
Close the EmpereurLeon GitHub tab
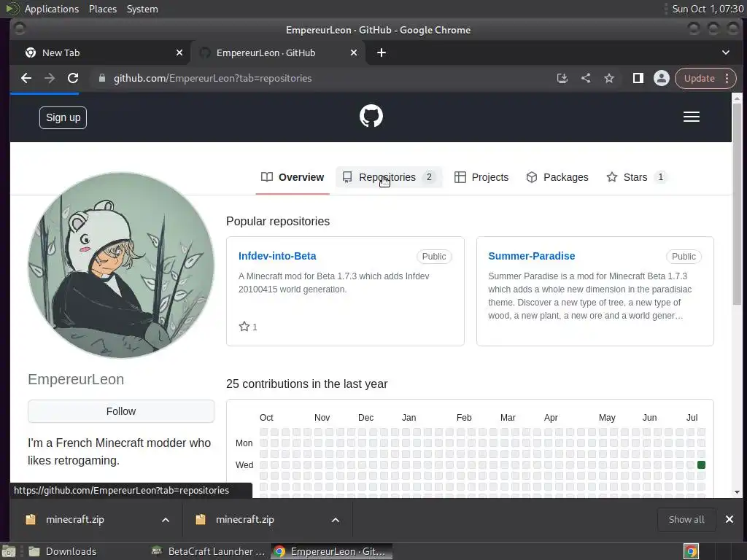pyautogui.click(x=354, y=52)
